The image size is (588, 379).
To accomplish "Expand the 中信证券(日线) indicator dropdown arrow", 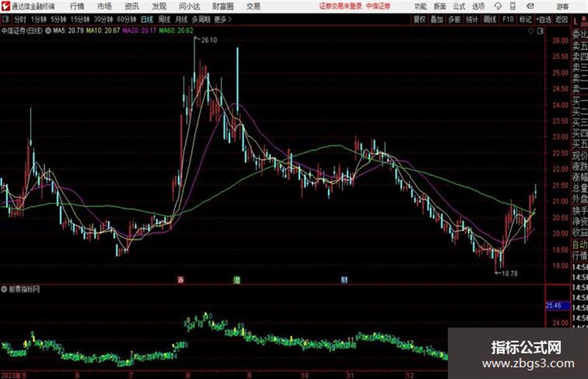I will (48, 30).
